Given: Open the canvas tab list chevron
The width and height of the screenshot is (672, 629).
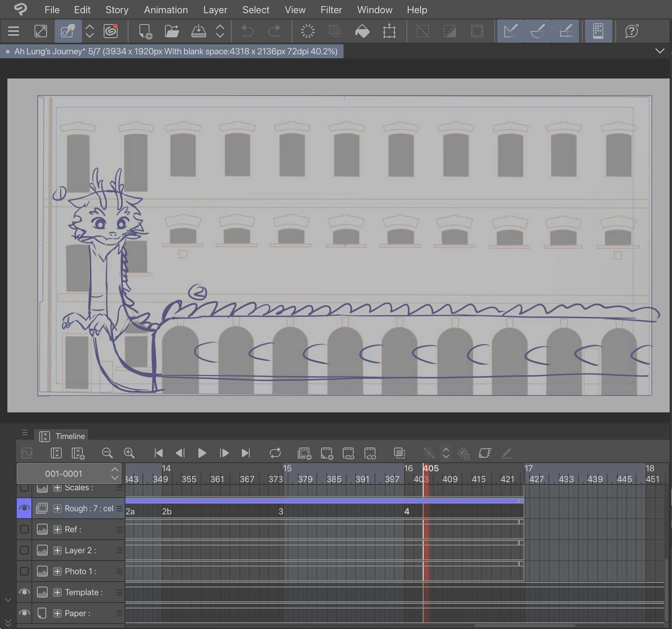Looking at the screenshot, I should (x=660, y=51).
